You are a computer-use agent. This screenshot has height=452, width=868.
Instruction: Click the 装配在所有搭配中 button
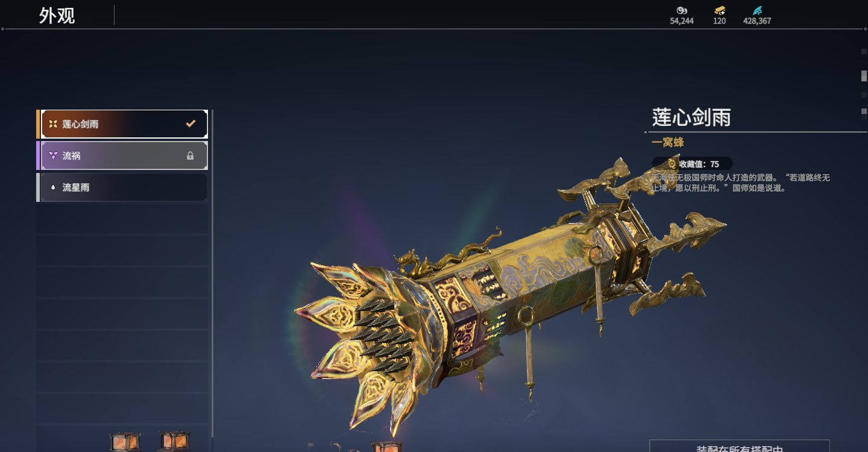740,447
